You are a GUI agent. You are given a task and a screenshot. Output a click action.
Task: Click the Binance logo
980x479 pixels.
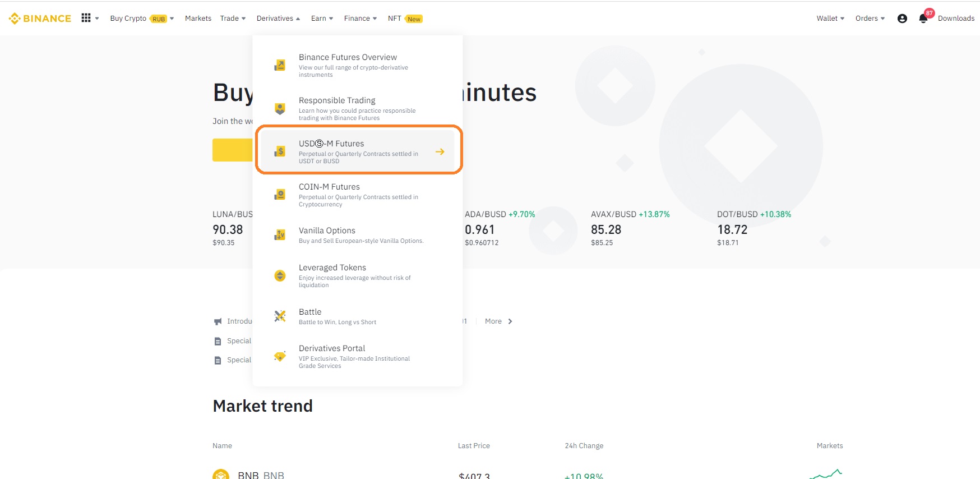[40, 19]
